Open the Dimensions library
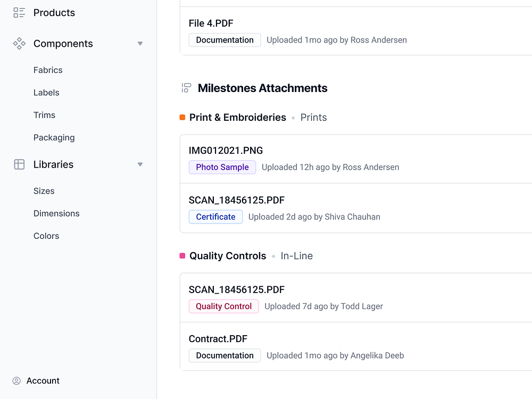This screenshot has height=399, width=532. coord(56,213)
